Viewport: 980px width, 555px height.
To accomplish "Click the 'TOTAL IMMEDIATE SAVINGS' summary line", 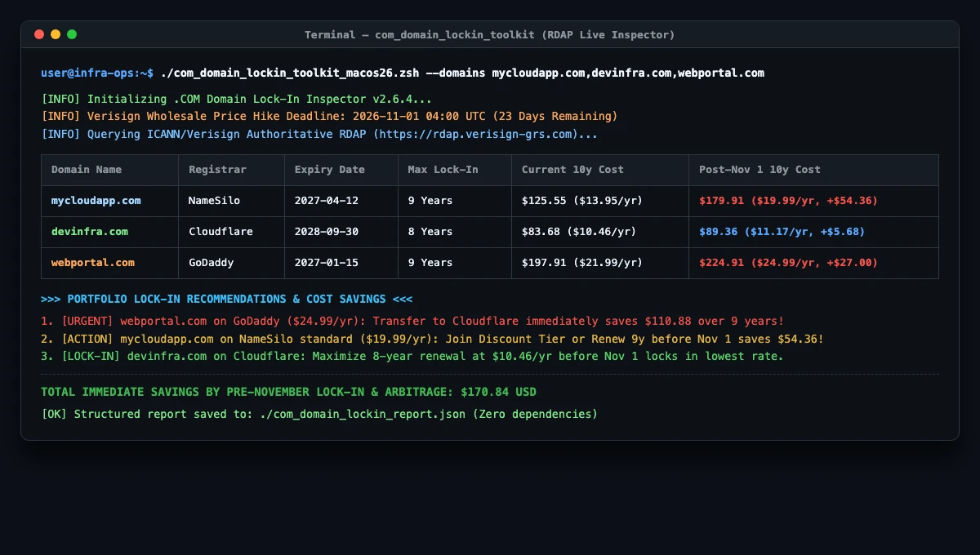I will pyautogui.click(x=289, y=392).
